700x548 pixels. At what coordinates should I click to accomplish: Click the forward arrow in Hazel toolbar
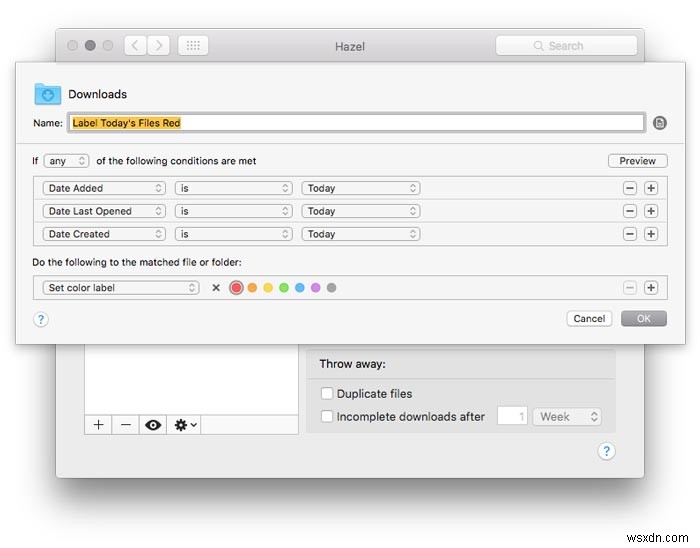pos(158,46)
